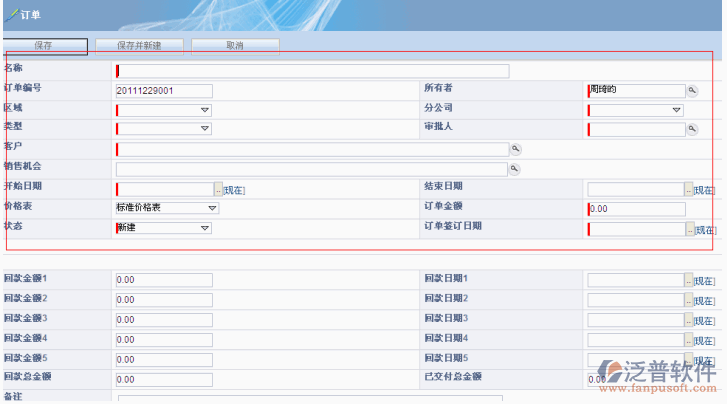Set 回款日期3 using its 现在 link
727x404 pixels.
[x=704, y=321]
